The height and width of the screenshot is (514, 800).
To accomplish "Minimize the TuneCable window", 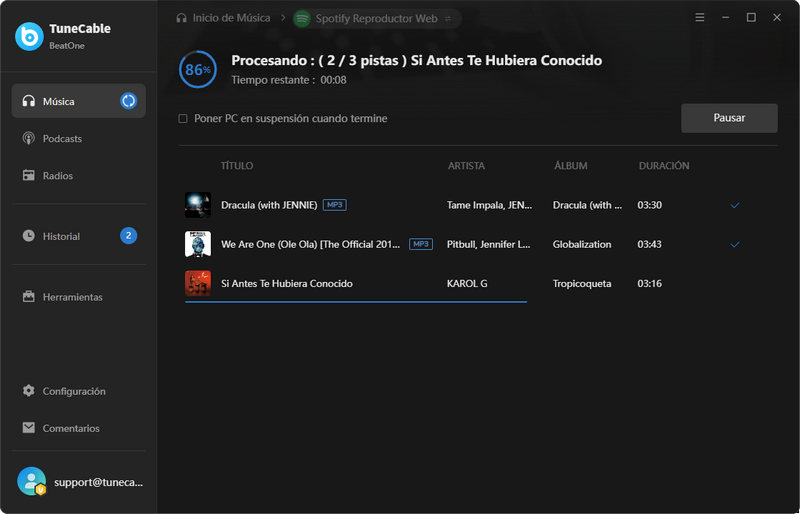I will (x=726, y=17).
